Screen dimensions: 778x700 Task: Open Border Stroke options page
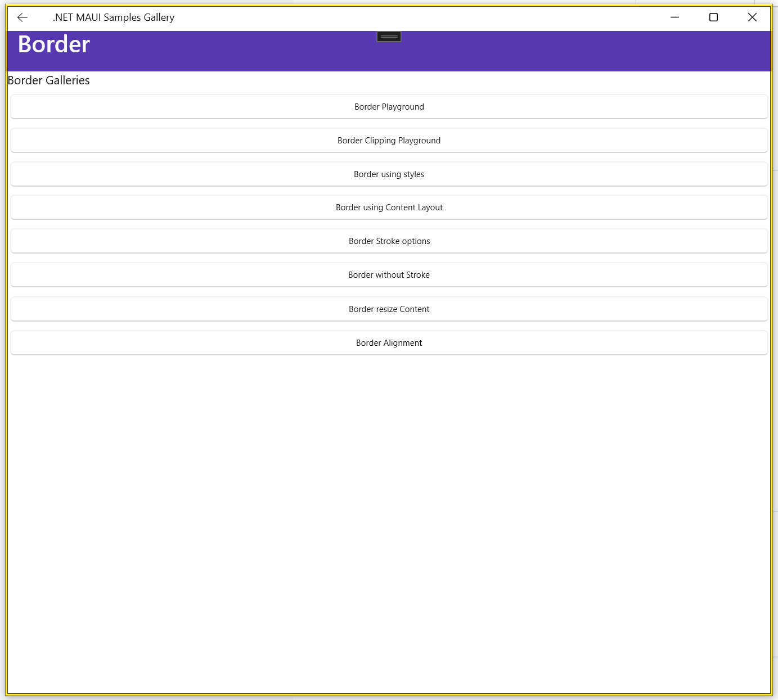[x=389, y=241]
